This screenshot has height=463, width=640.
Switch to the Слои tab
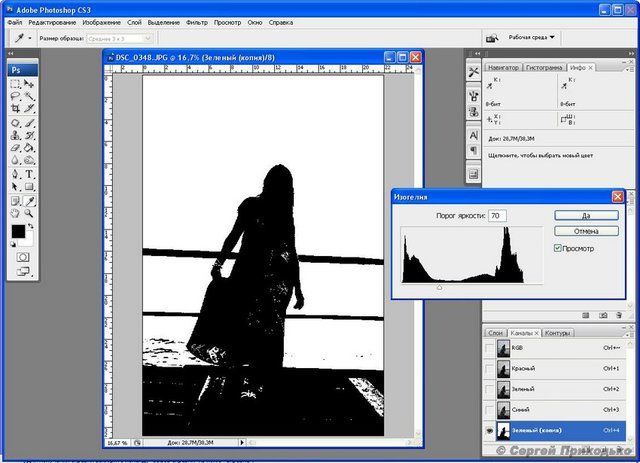click(495, 332)
